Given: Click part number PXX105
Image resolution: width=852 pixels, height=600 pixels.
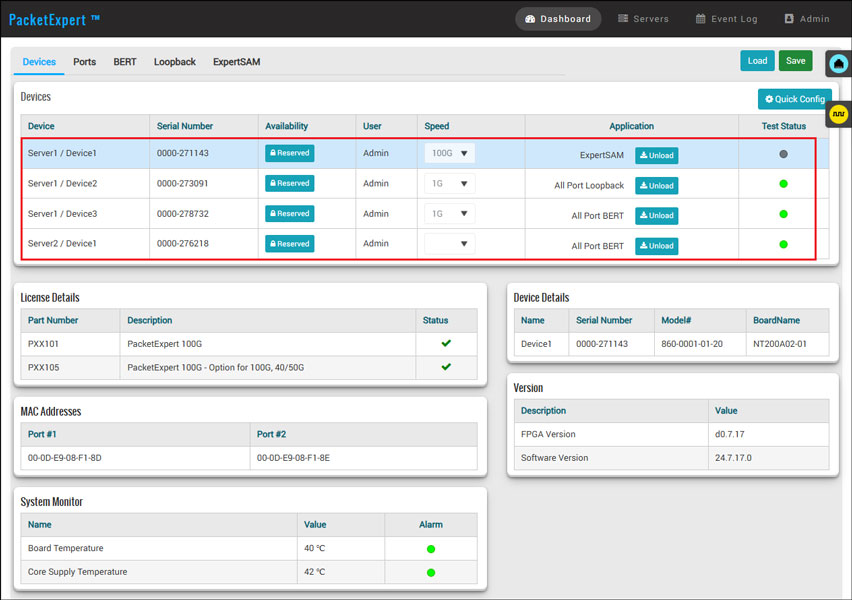Looking at the screenshot, I should point(43,367).
